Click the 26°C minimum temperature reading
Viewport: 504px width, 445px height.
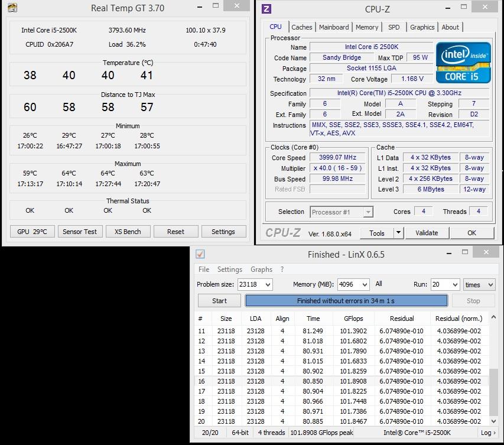tap(30, 135)
